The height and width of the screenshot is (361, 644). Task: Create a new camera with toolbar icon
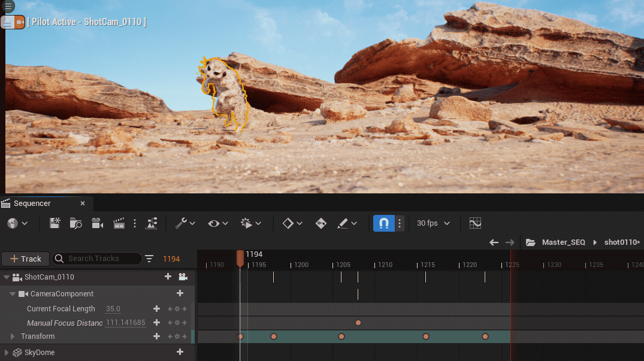point(97,223)
